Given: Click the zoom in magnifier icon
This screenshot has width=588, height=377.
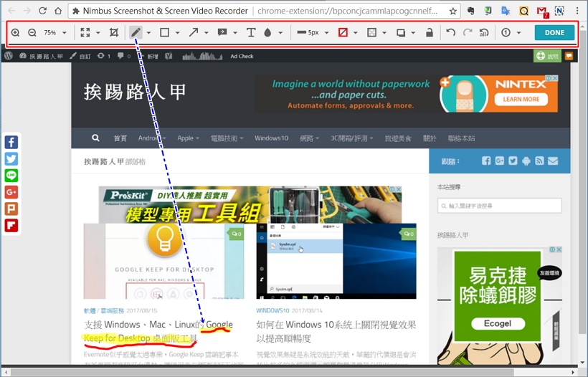Looking at the screenshot, I should (15, 32).
